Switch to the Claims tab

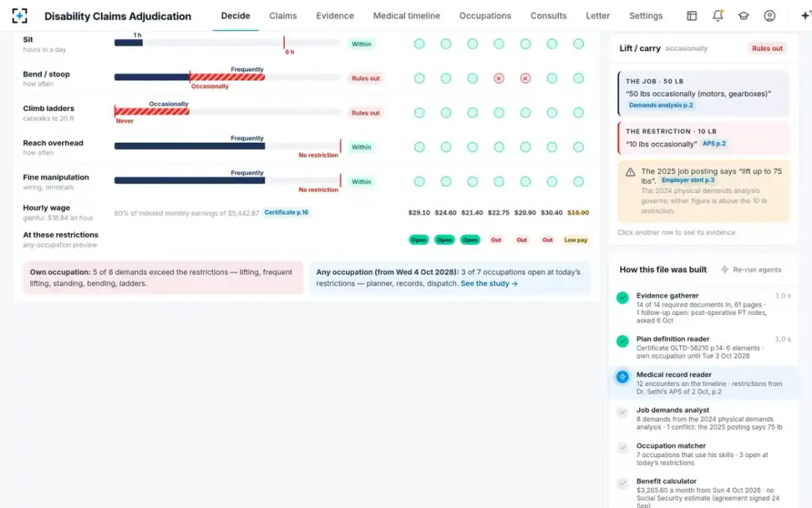283,16
